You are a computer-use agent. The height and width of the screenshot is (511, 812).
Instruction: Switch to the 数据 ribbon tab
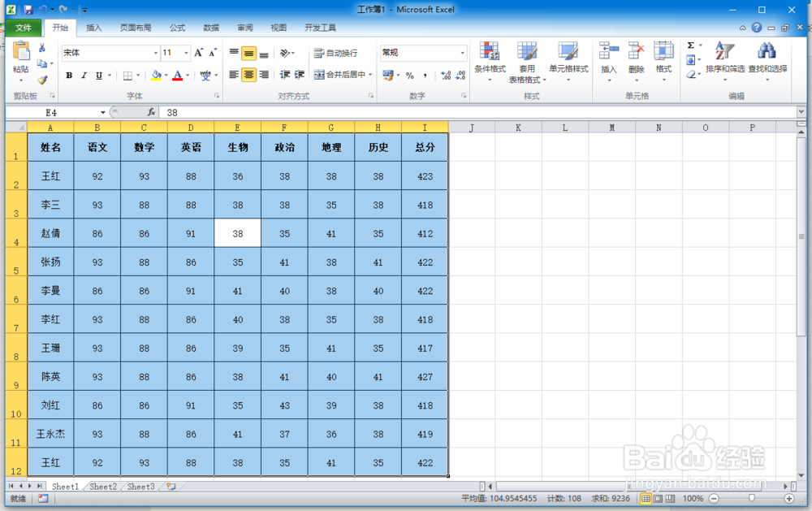tap(211, 28)
